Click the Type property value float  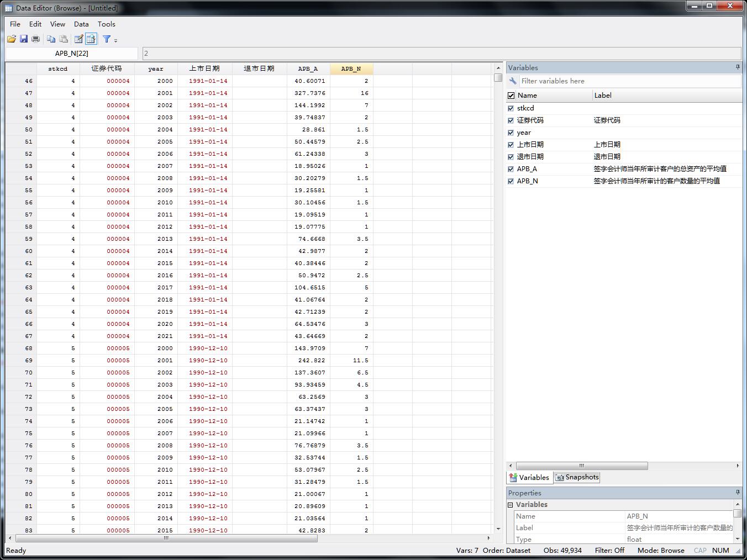click(679, 540)
